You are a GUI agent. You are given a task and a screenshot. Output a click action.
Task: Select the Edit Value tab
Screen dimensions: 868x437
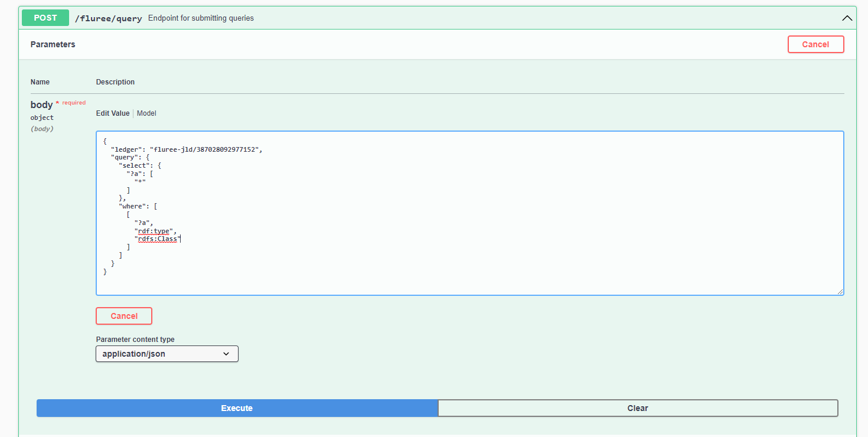click(x=112, y=113)
